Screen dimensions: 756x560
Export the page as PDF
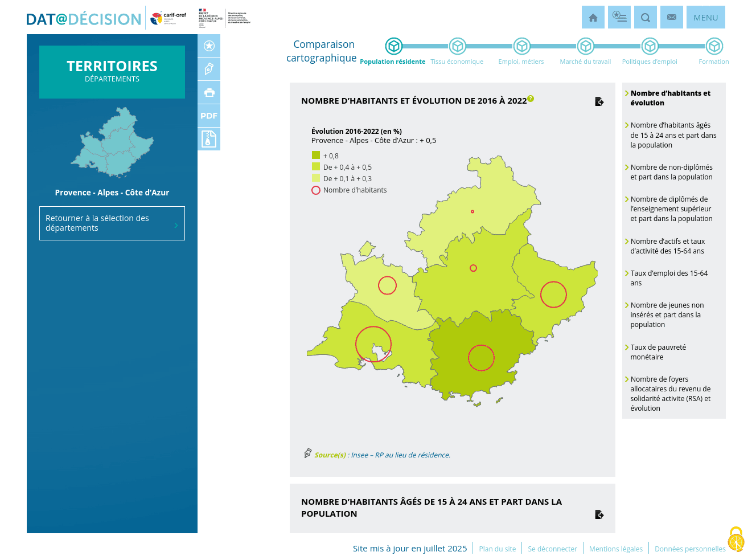[x=209, y=116]
